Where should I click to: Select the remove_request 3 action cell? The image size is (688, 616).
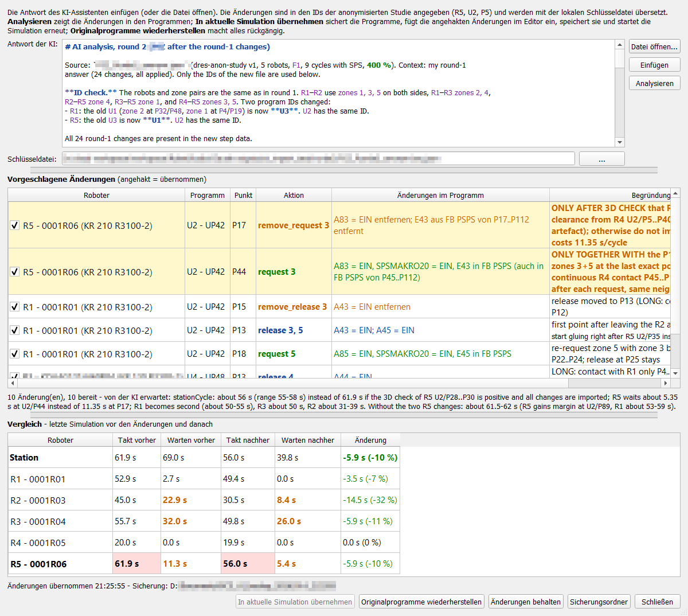[x=294, y=225]
